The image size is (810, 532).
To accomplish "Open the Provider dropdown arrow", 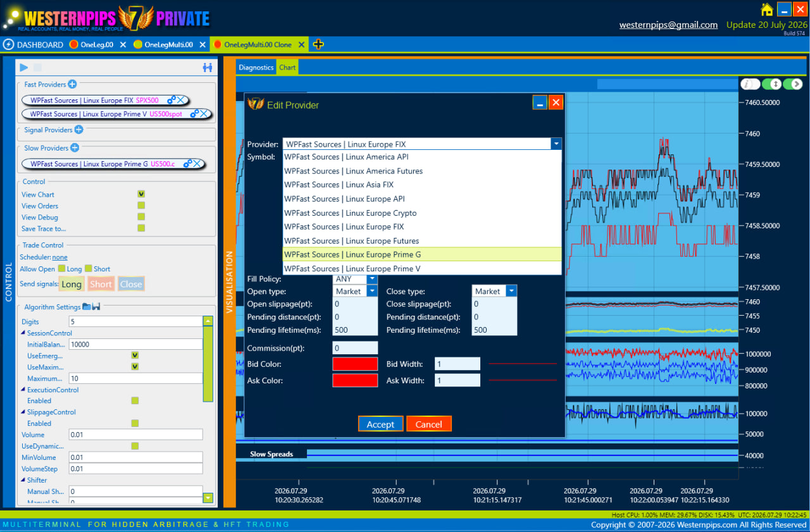I will (x=556, y=144).
